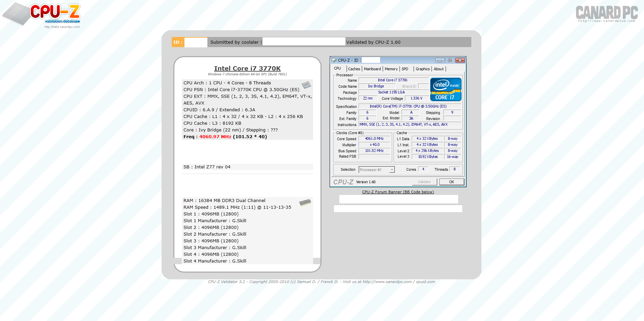
Task: Click the Slot 1 : 4096MB (12800) line
Action: coord(211,214)
